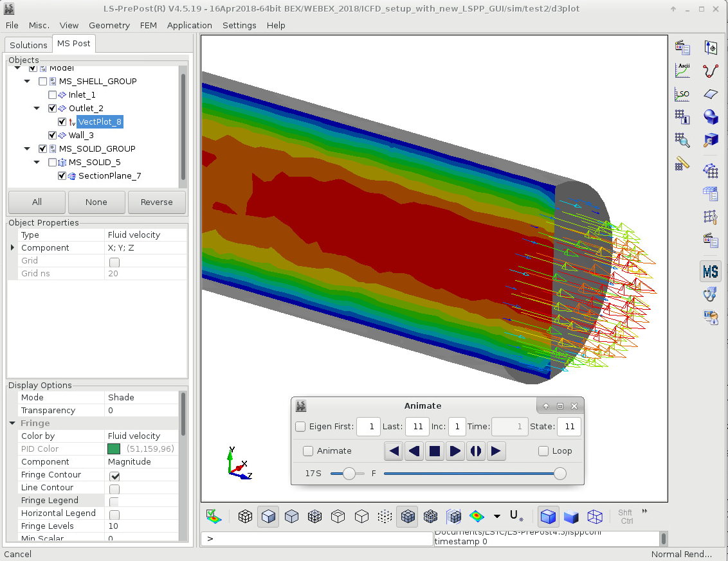This screenshot has width=728, height=561.
Task: Select the shaded cube render mode icon
Action: pos(268,516)
